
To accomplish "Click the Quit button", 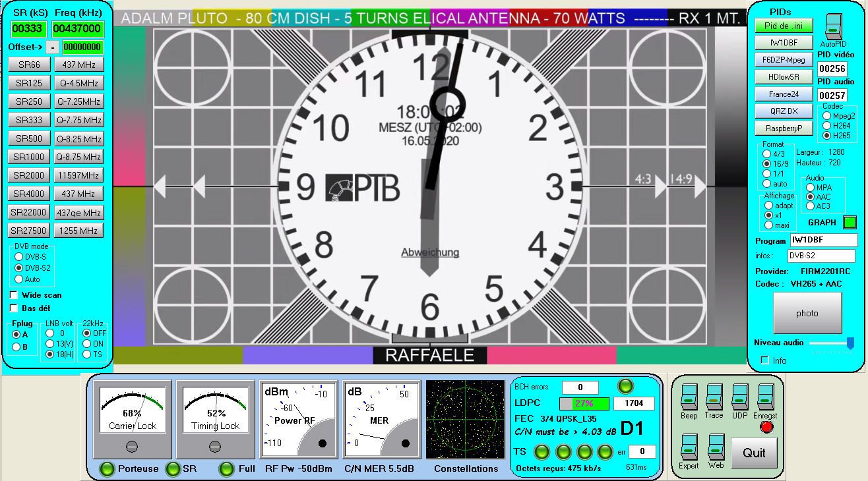I will [754, 453].
